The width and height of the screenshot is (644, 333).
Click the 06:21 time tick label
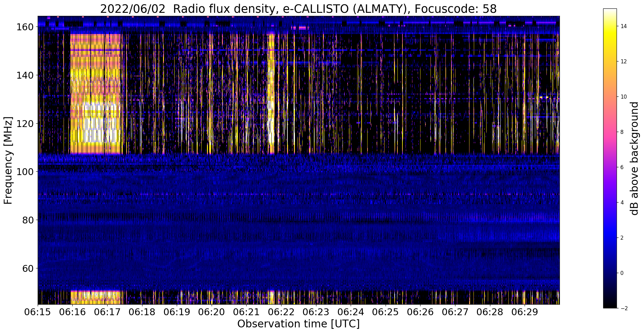click(247, 312)
